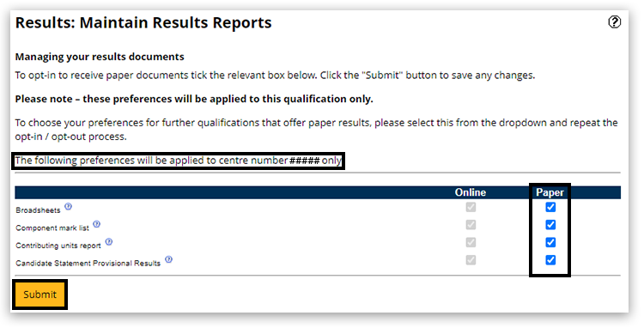Untick the Paper checkbox for Broadsheets
Image resolution: width=644 pixels, height=328 pixels.
pos(550,207)
